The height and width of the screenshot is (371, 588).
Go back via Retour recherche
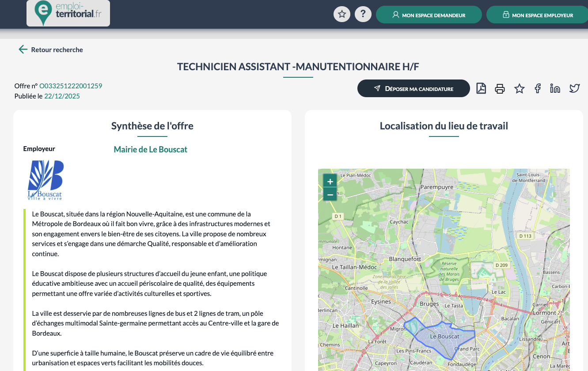click(x=51, y=49)
